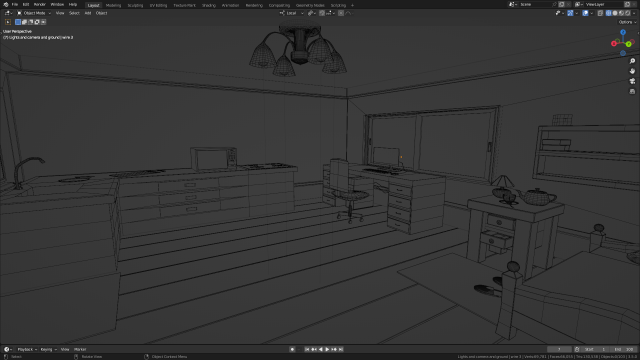
Task: Open the viewport View menu
Action: (x=60, y=13)
